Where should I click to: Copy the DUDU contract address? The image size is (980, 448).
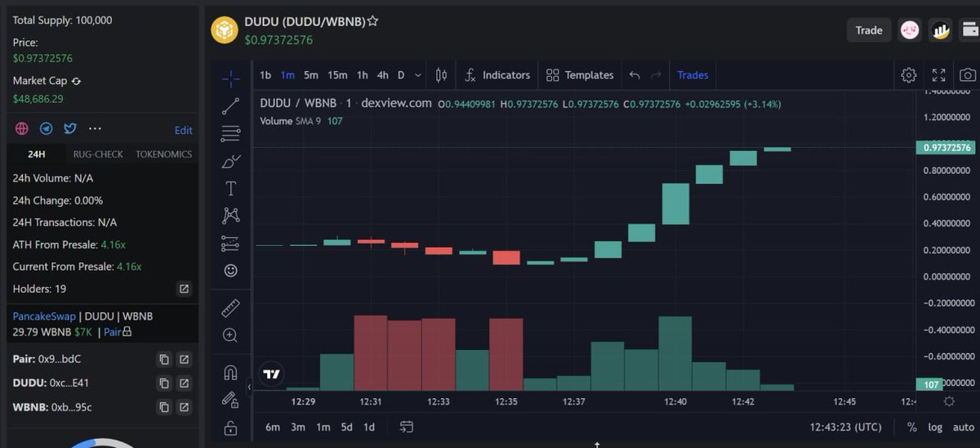pyautogui.click(x=164, y=383)
